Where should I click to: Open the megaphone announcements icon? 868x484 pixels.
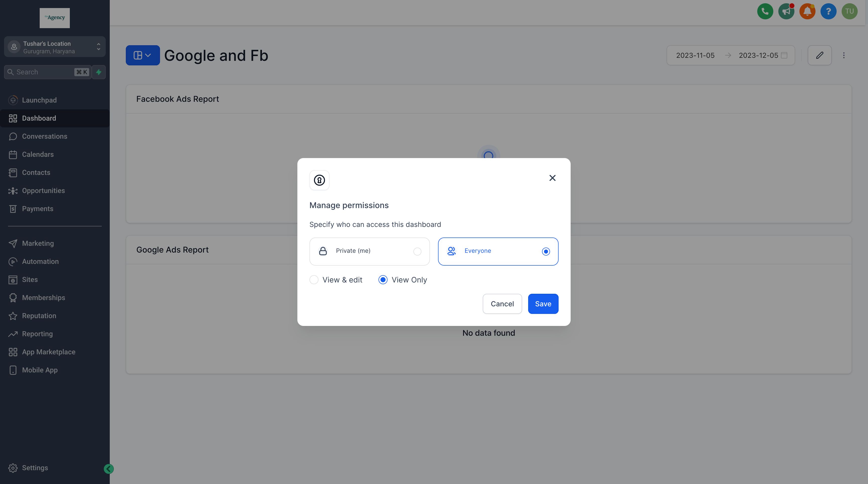pos(786,12)
